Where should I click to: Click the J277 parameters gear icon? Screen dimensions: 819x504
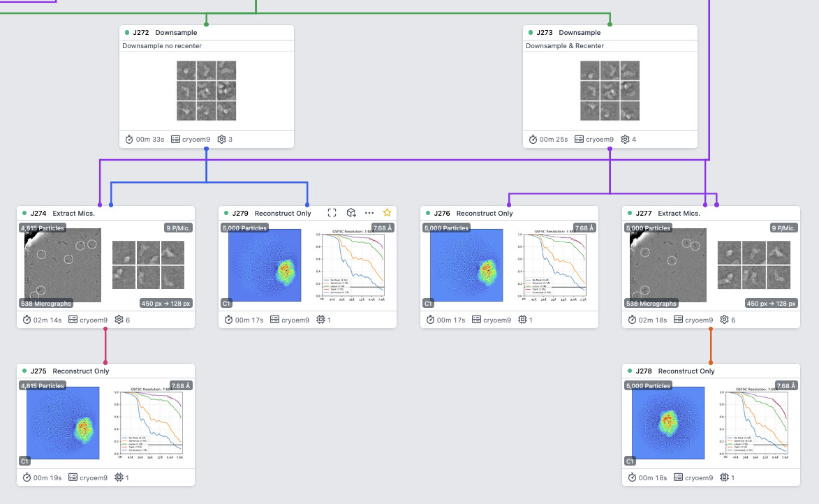724,320
